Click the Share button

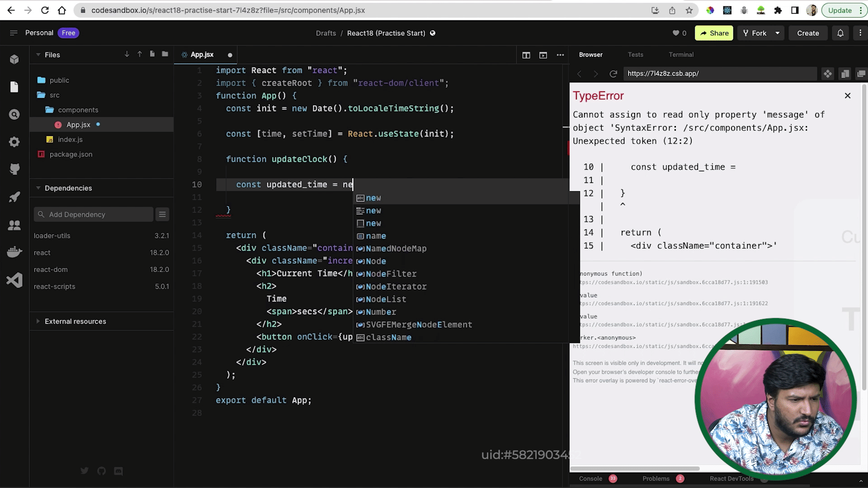714,33
